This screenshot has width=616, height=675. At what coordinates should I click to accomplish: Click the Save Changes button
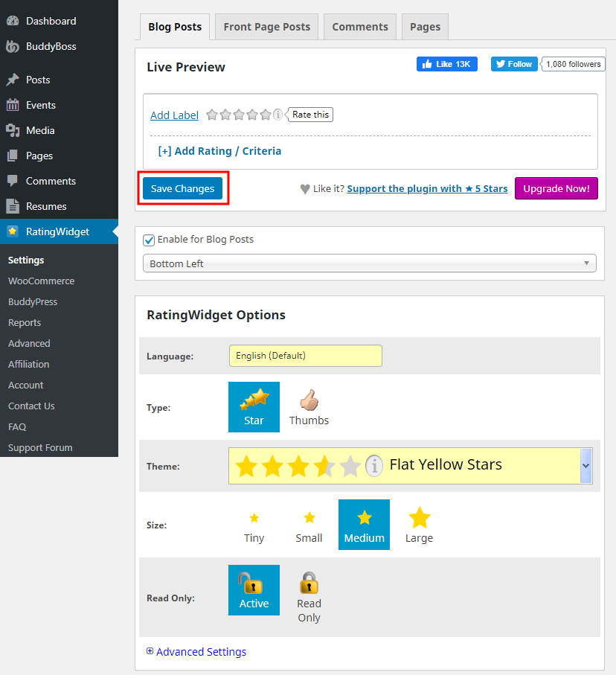tap(183, 189)
